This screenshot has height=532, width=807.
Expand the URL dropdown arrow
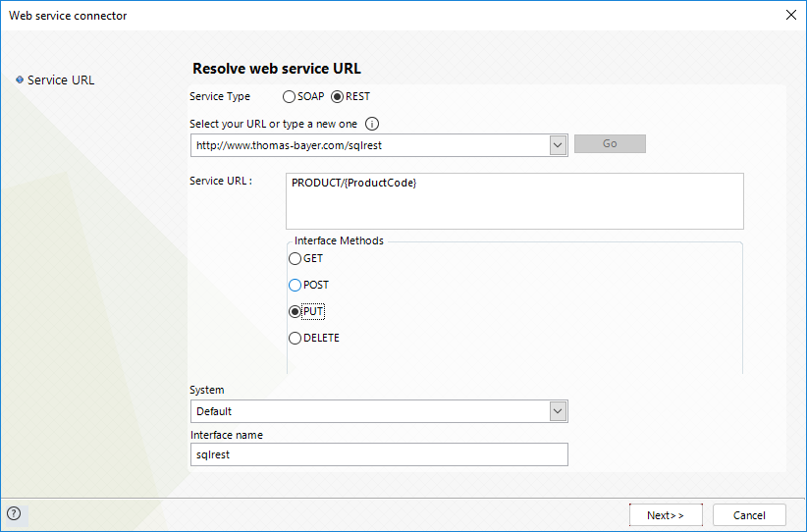[x=558, y=145]
